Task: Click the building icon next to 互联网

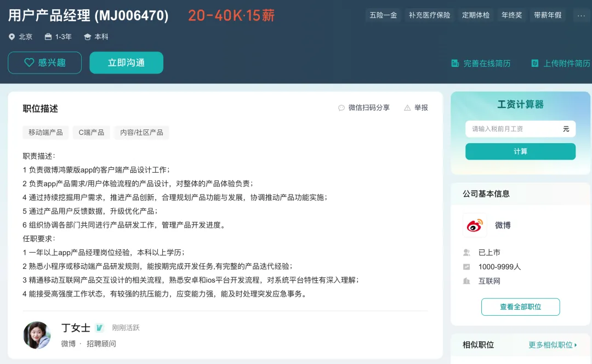Action: [466, 281]
